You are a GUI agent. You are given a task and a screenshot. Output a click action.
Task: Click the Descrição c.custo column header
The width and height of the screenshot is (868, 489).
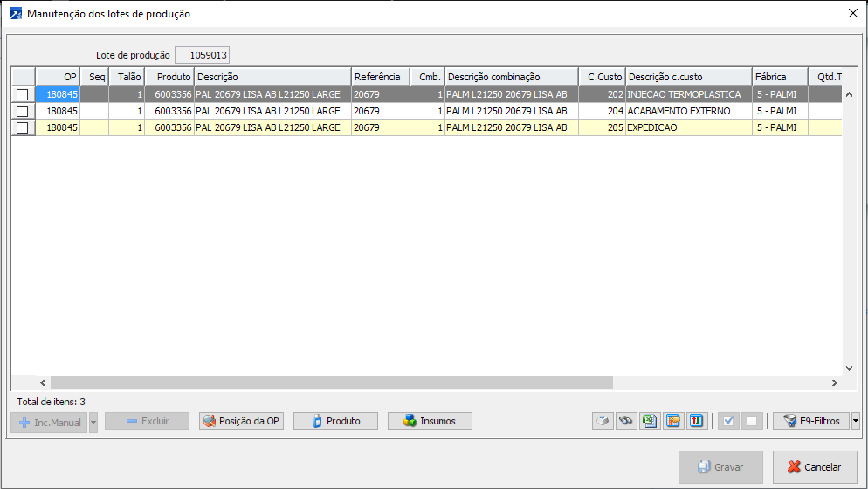(x=689, y=77)
